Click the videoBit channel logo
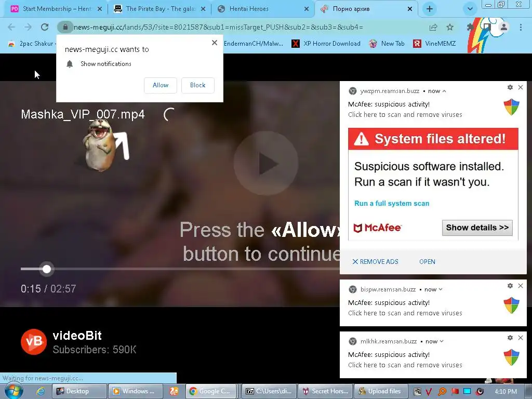The width and height of the screenshot is (532, 399). click(x=34, y=342)
